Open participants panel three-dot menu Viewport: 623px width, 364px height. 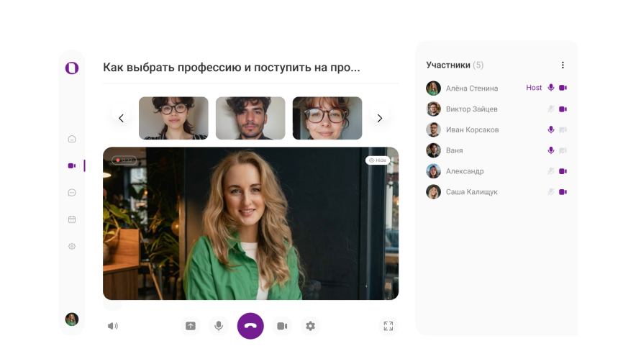(563, 65)
